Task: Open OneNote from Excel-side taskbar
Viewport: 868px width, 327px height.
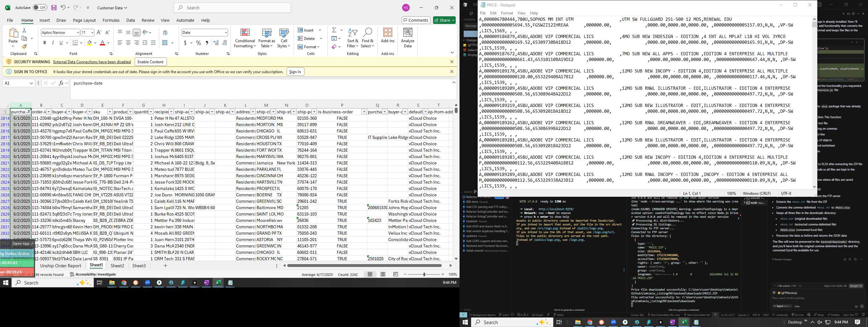Action: [206, 283]
